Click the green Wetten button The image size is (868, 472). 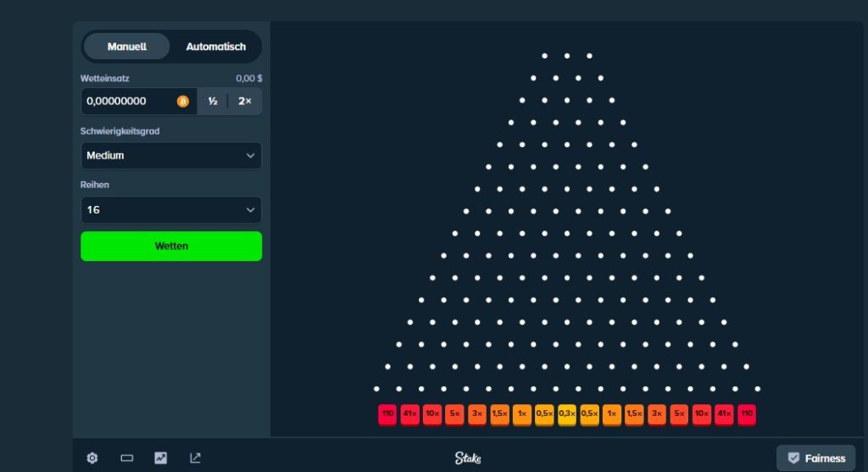pos(171,247)
